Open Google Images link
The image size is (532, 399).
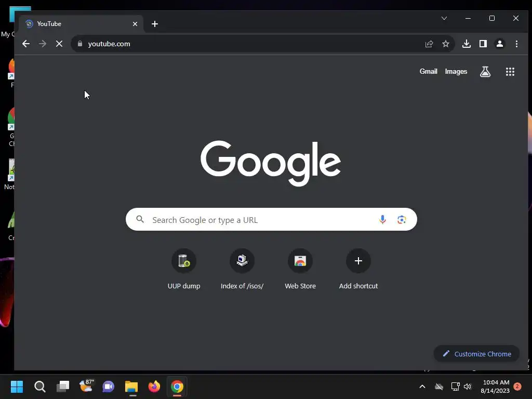pyautogui.click(x=456, y=72)
